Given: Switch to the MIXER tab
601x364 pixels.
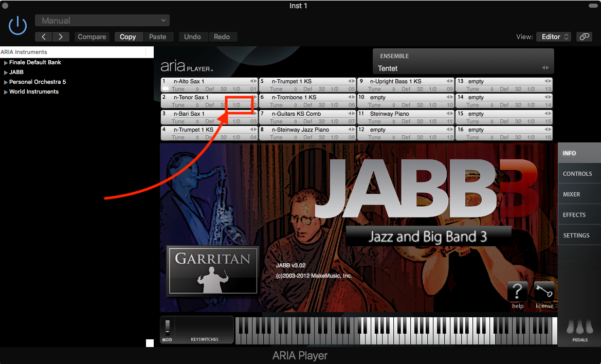Looking at the screenshot, I should 571,194.
